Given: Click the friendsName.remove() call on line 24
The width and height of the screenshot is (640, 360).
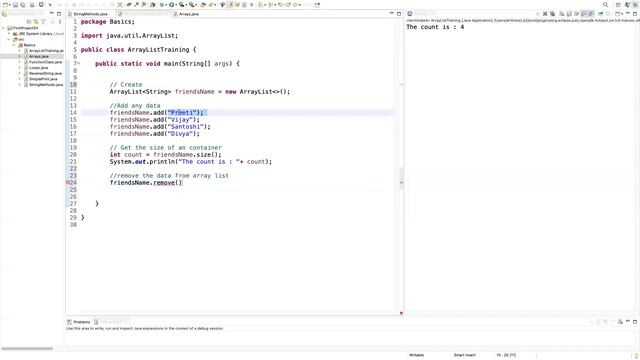Looking at the screenshot, I should point(146,182).
